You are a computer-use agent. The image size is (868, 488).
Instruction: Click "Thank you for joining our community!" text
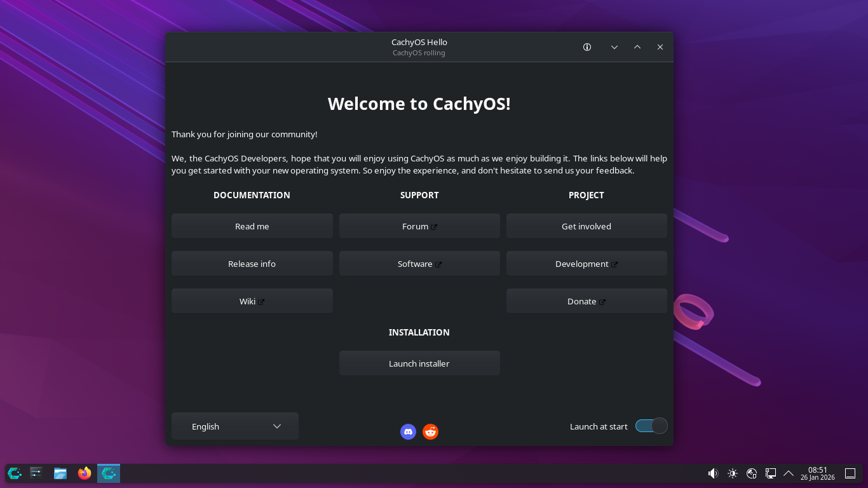245,135
